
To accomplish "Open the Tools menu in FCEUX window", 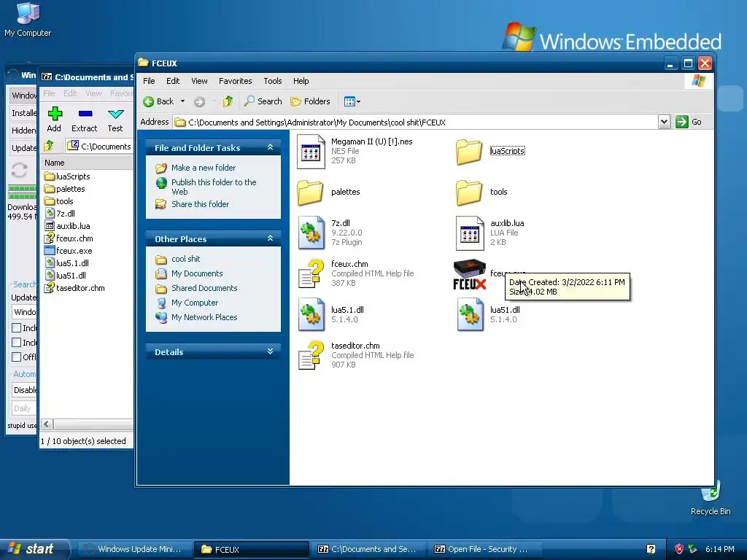I will 273,81.
